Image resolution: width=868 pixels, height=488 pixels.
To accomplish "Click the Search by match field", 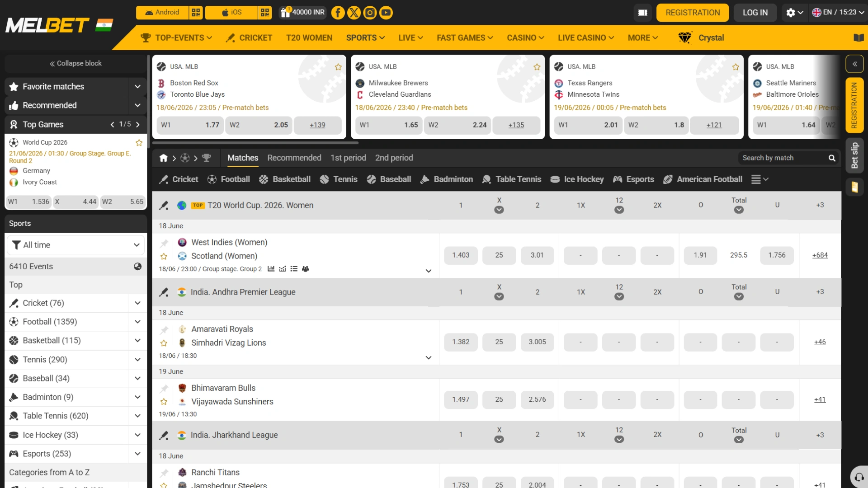I will tap(783, 158).
